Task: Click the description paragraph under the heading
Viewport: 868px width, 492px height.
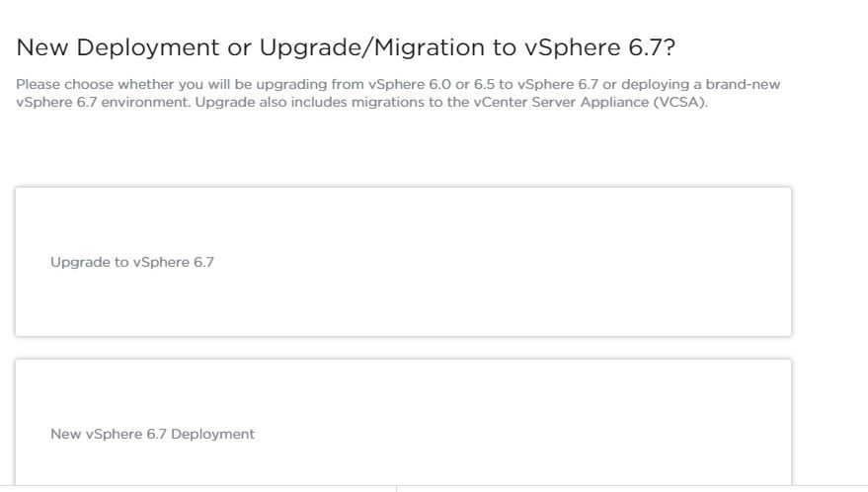Action: [x=395, y=94]
